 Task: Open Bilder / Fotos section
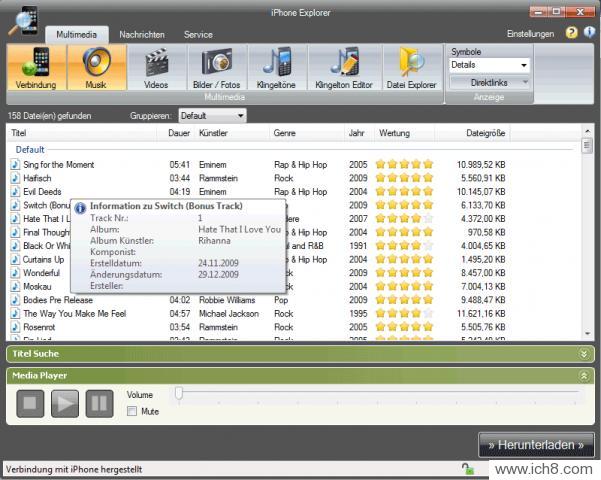(x=217, y=67)
